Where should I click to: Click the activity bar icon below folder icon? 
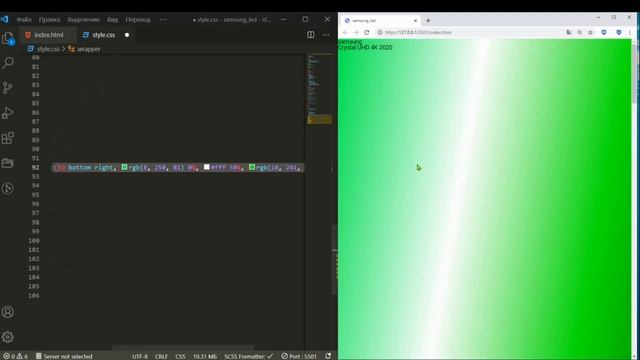pyautogui.click(x=8, y=188)
